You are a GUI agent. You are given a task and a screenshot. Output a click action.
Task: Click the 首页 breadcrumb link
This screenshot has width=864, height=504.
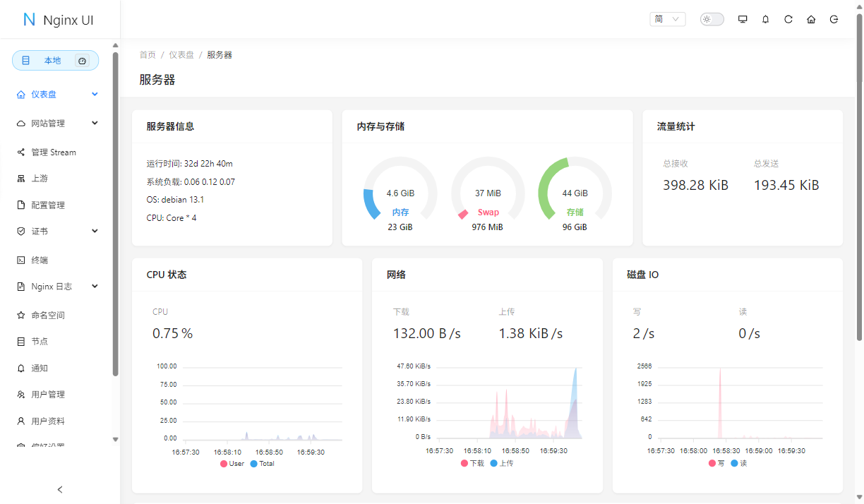pos(148,55)
